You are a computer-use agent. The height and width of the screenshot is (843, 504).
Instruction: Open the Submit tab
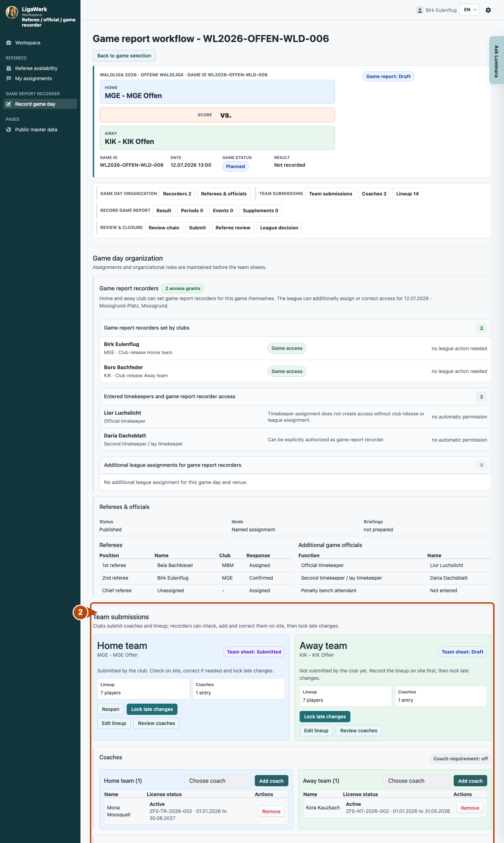(x=197, y=228)
